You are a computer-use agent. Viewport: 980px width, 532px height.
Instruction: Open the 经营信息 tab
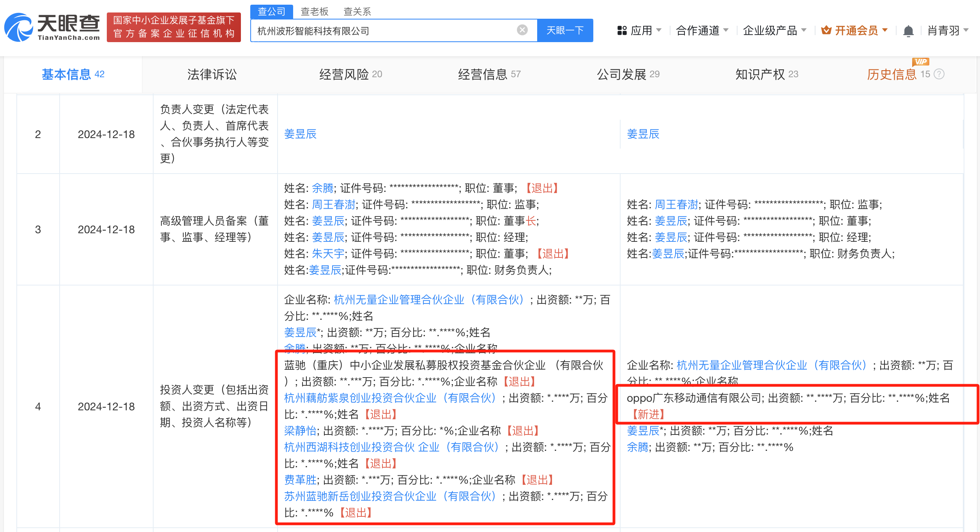[x=489, y=74]
